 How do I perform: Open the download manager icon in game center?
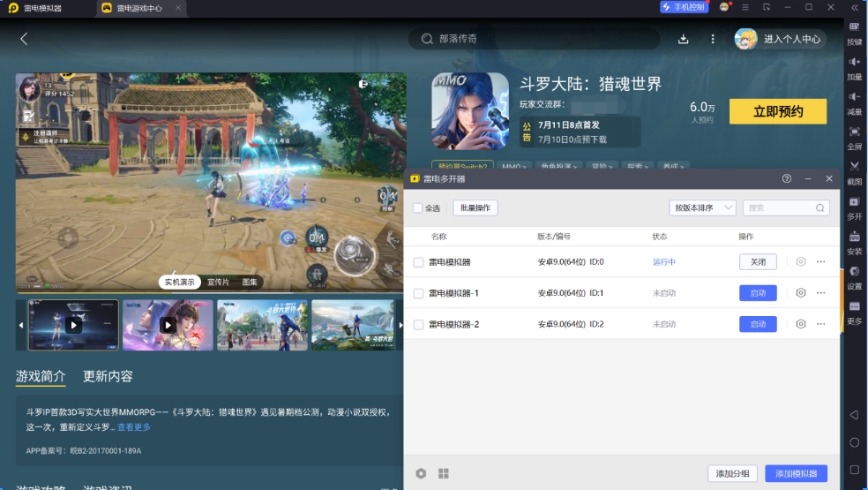[683, 39]
